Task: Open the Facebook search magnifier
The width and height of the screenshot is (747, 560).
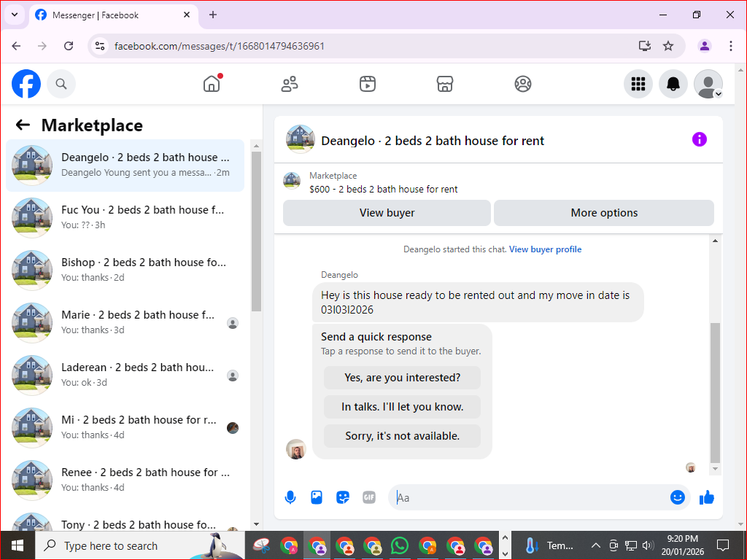Action: [61, 84]
